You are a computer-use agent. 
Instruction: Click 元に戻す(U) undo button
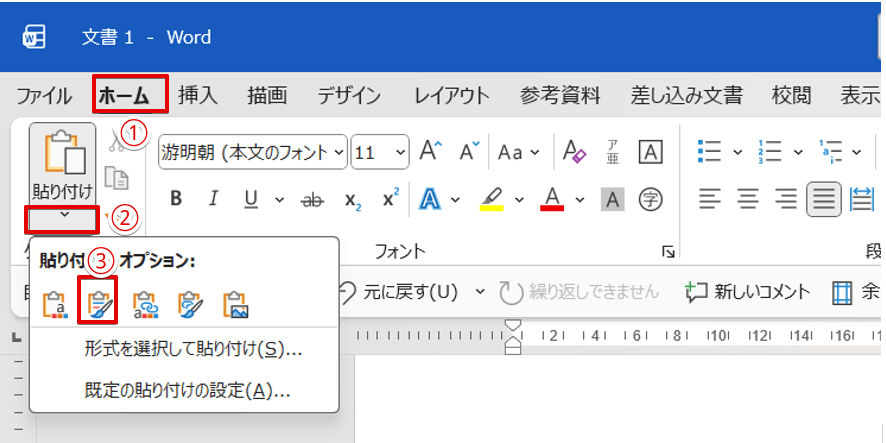point(400,292)
